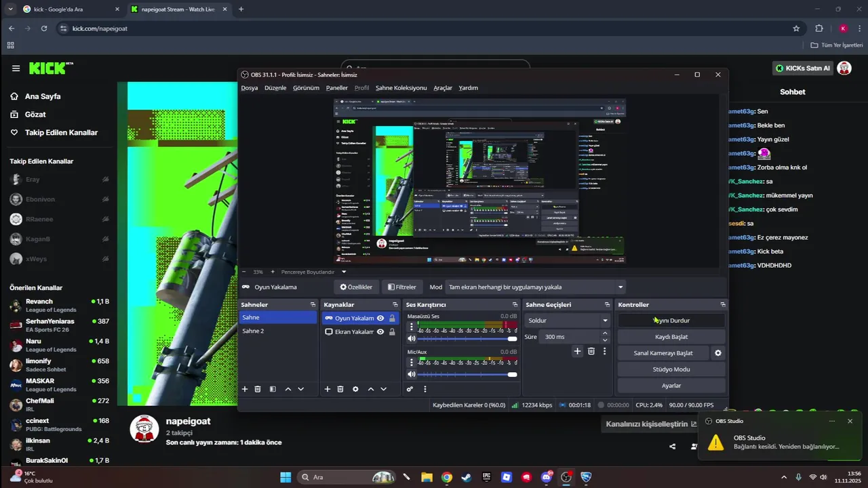
Task: Move scene up in Sahneler panel
Action: pyautogui.click(x=288, y=389)
